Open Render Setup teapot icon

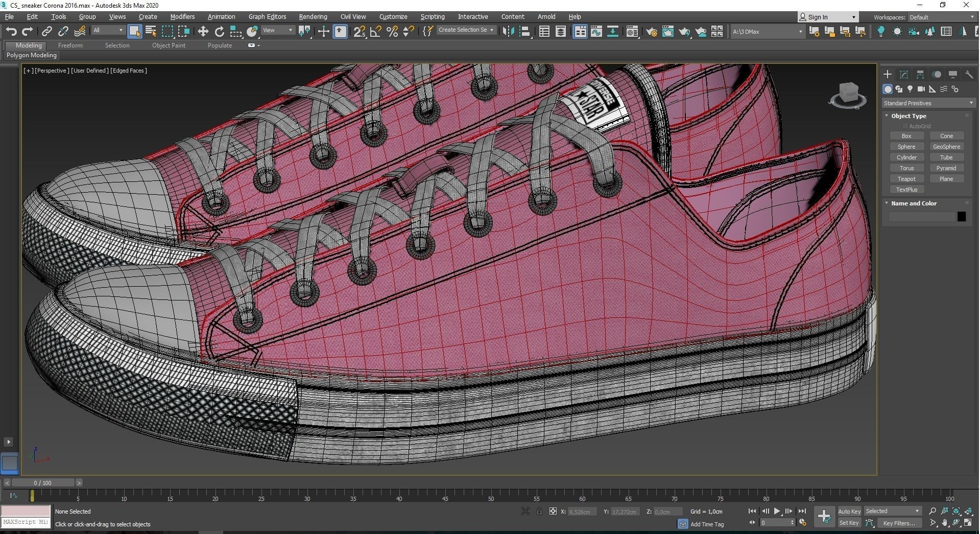(x=651, y=32)
